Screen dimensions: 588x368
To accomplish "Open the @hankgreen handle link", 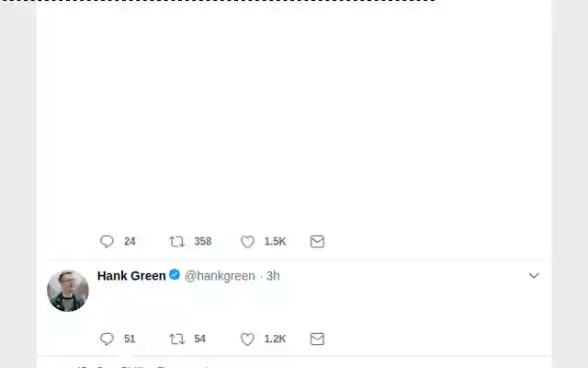I will pos(220,276).
